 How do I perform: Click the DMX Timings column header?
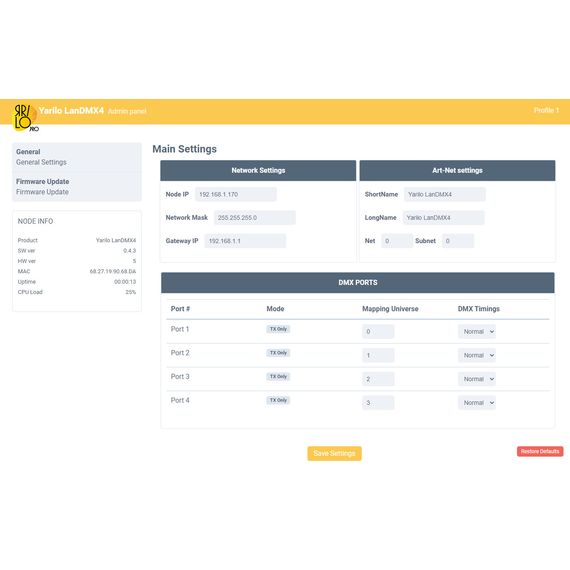[x=478, y=309]
